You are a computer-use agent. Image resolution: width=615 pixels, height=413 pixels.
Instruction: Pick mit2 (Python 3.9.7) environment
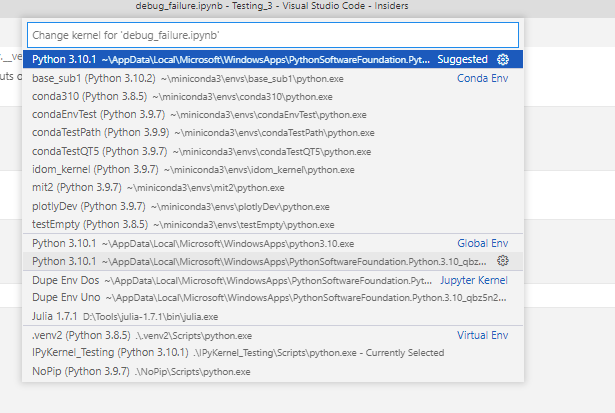(273, 187)
